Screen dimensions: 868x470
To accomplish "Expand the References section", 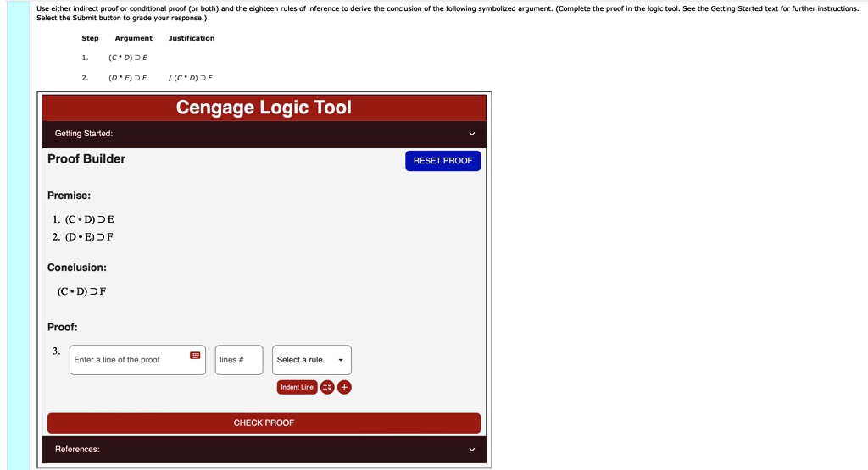I will 264,450.
